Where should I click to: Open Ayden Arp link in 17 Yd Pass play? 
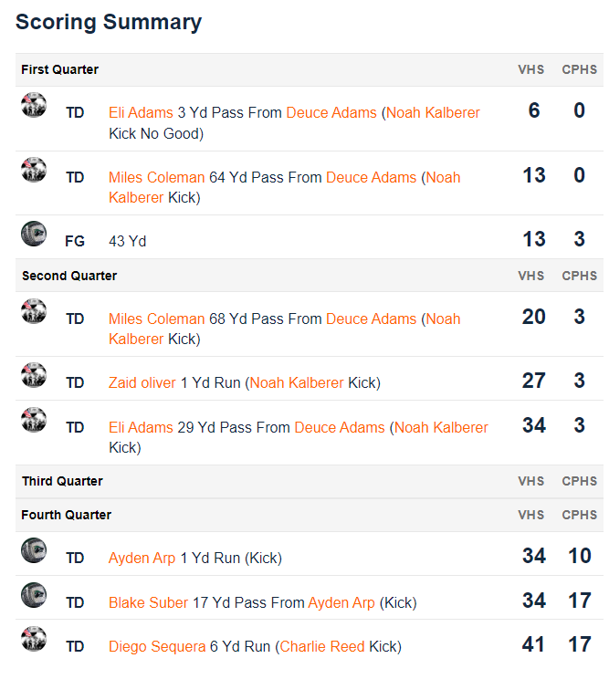click(x=341, y=602)
